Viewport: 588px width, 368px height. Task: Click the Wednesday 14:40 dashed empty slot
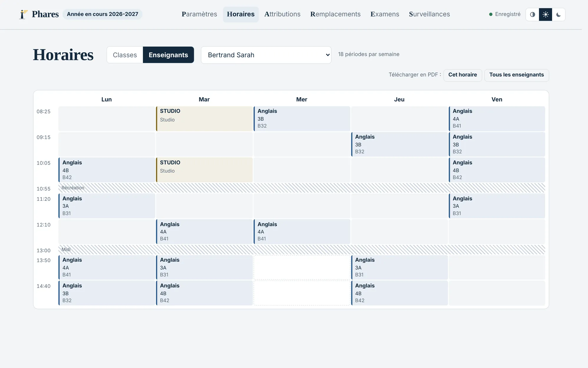coord(302,293)
